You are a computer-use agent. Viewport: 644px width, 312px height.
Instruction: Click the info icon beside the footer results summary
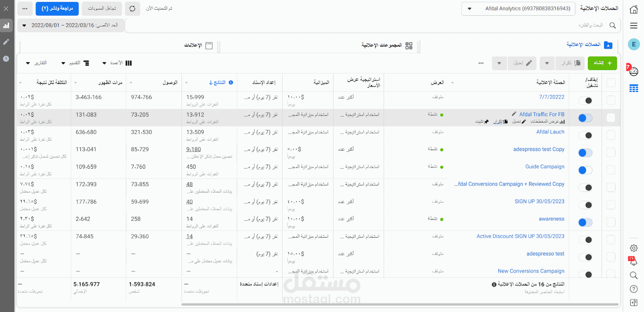point(494,285)
